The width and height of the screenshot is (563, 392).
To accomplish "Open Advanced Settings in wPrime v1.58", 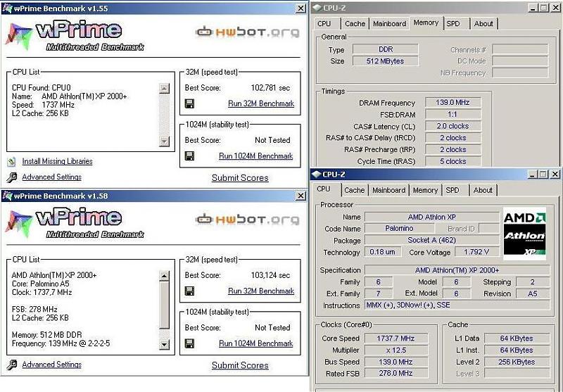I will coord(51,365).
